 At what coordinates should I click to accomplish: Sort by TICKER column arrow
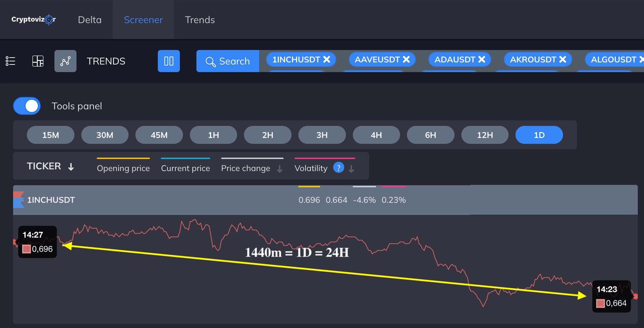pos(71,167)
